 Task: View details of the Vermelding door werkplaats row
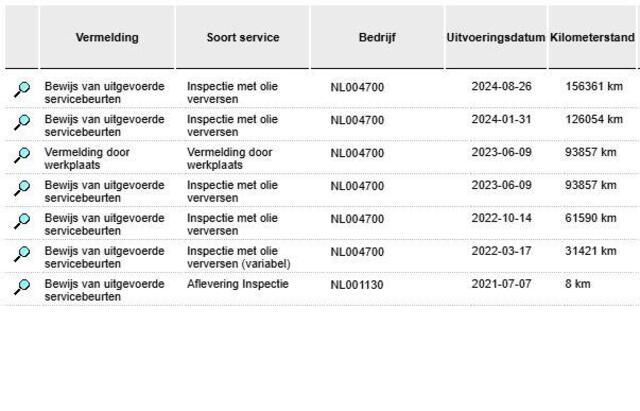coord(21,156)
